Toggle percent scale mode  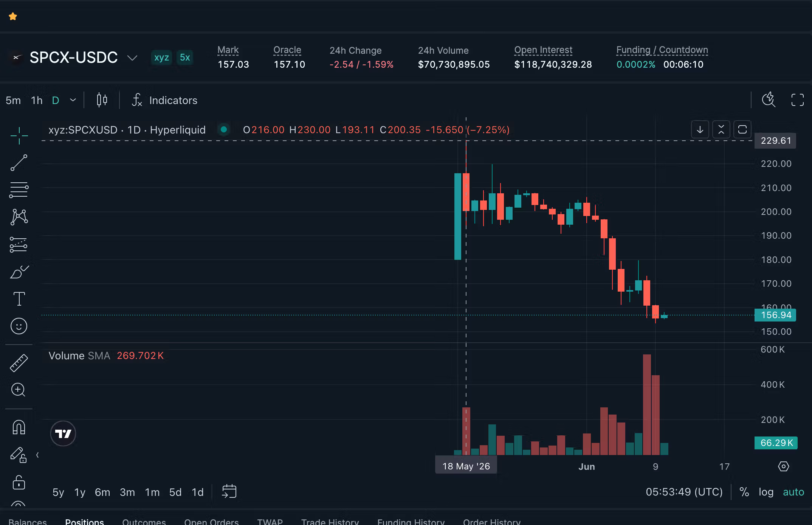[744, 492]
